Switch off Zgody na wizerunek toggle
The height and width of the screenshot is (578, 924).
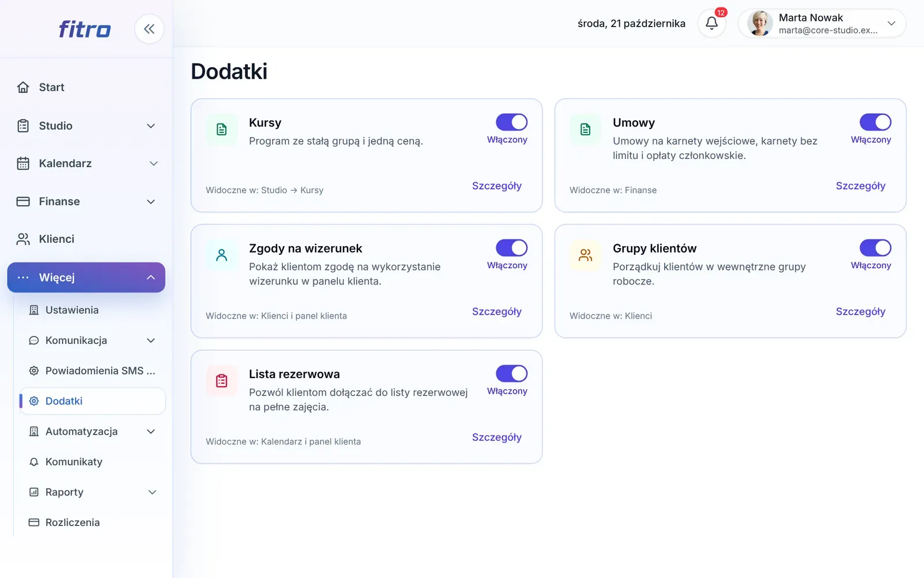pos(512,248)
